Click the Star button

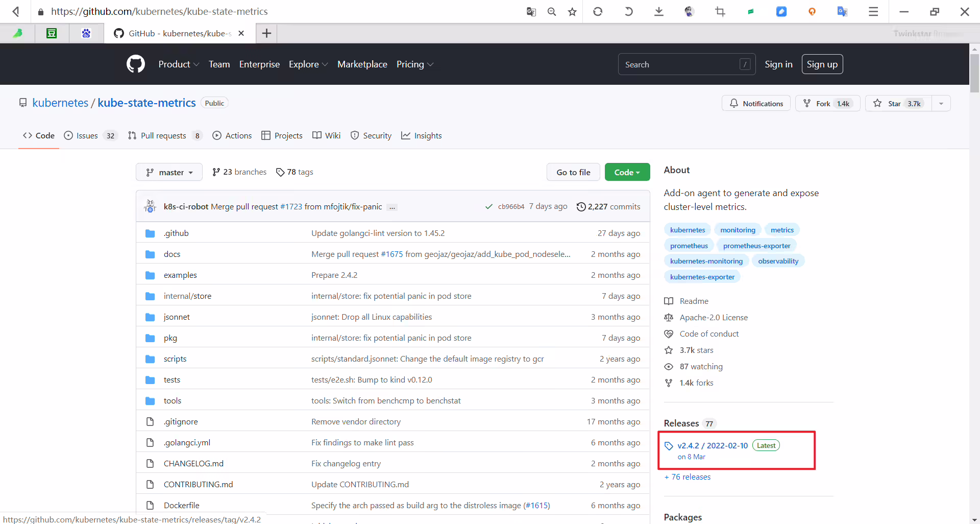(x=898, y=104)
